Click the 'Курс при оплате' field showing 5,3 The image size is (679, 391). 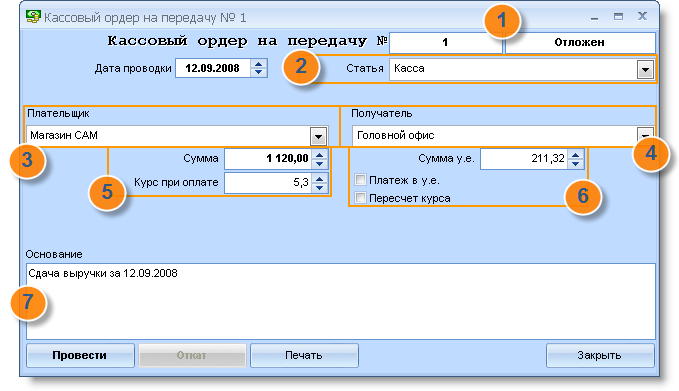[x=268, y=182]
